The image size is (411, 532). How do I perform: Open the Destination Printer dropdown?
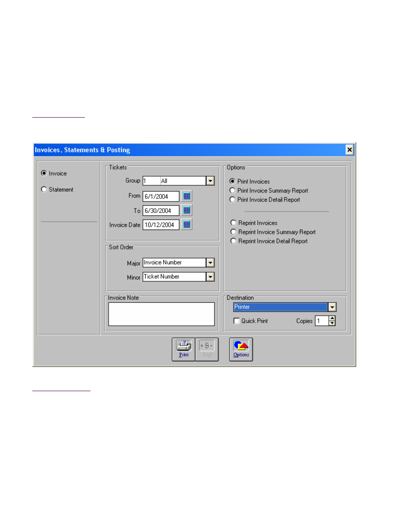pos(332,307)
